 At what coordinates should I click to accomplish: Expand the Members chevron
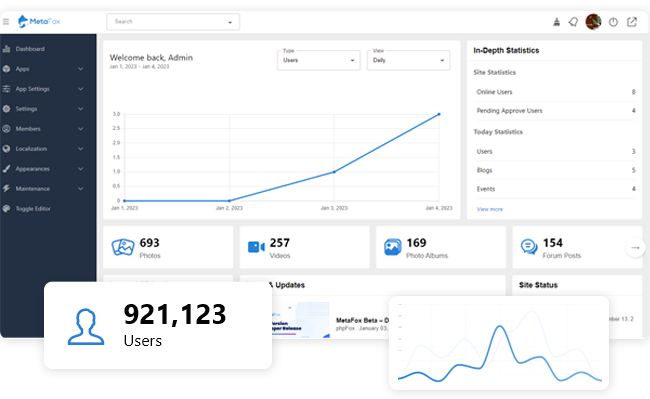coord(80,129)
